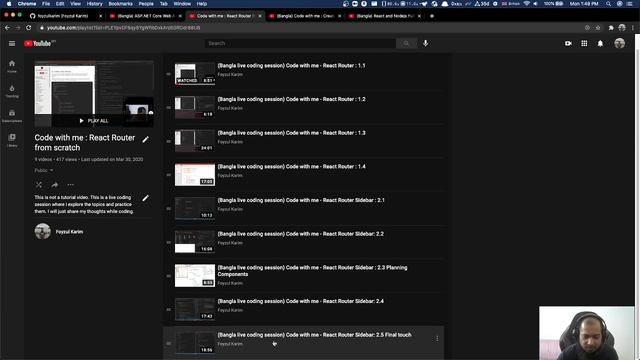Open the History menu
The height and width of the screenshot is (360, 640).
click(x=94, y=4)
